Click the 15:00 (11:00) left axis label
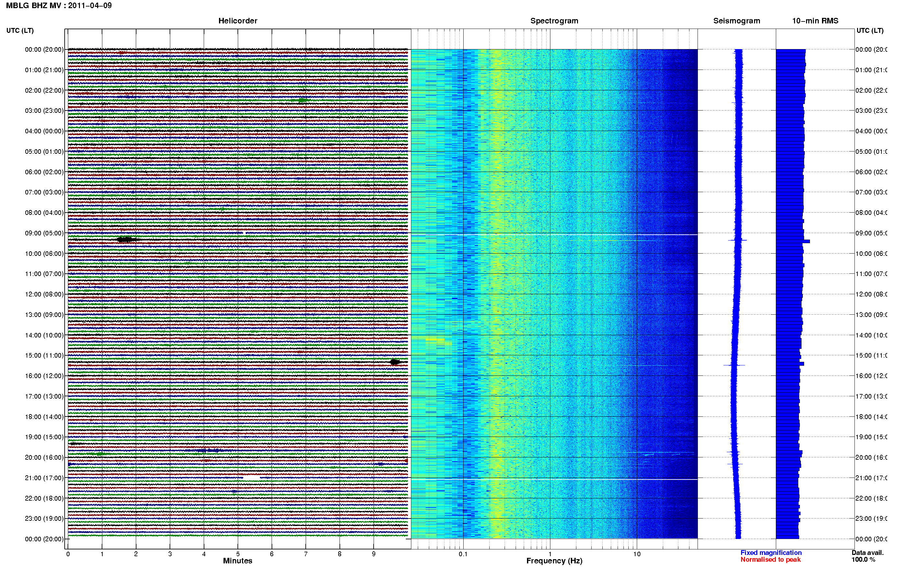 coord(44,355)
